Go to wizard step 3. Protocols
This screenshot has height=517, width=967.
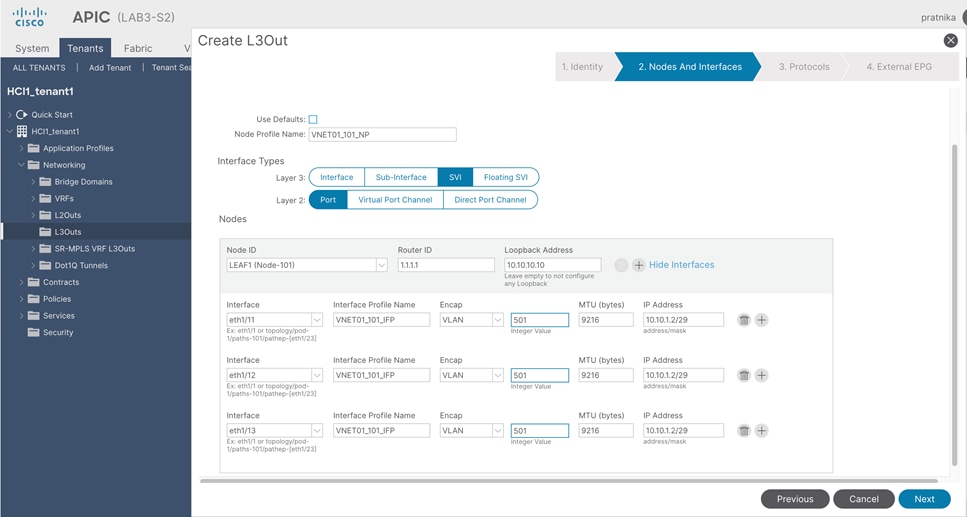[x=804, y=67]
